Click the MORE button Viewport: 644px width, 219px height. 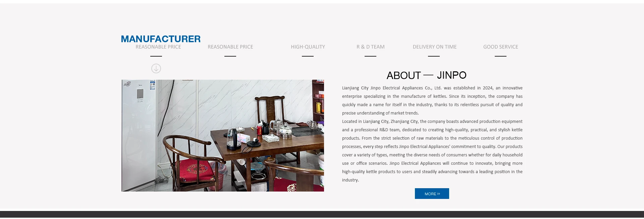(x=432, y=194)
